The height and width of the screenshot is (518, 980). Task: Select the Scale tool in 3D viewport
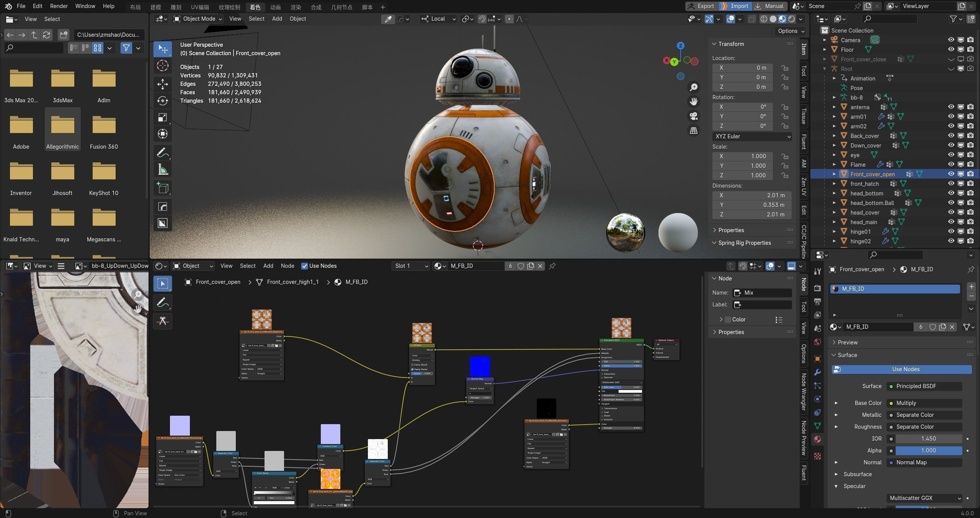(163, 117)
